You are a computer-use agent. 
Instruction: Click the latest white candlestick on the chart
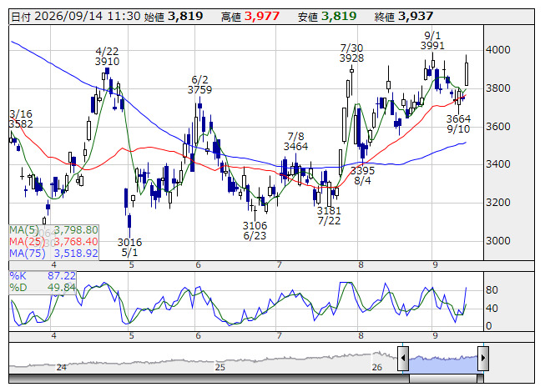point(467,73)
